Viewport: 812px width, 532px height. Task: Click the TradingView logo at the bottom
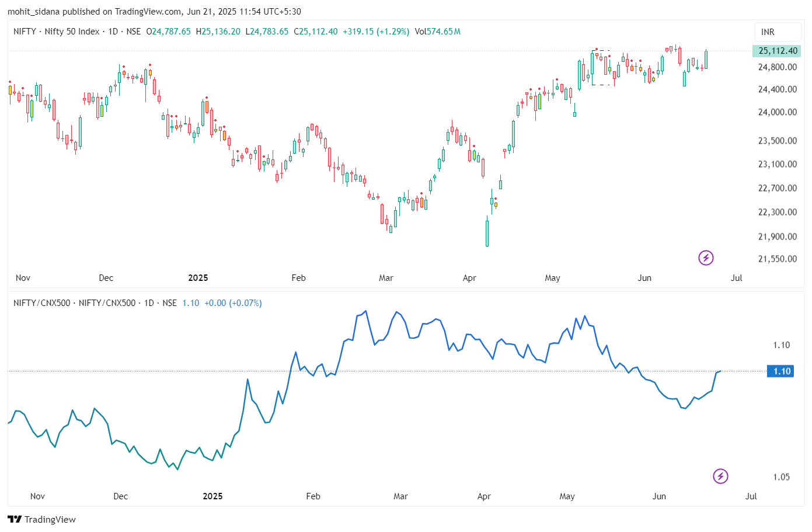tap(41, 519)
